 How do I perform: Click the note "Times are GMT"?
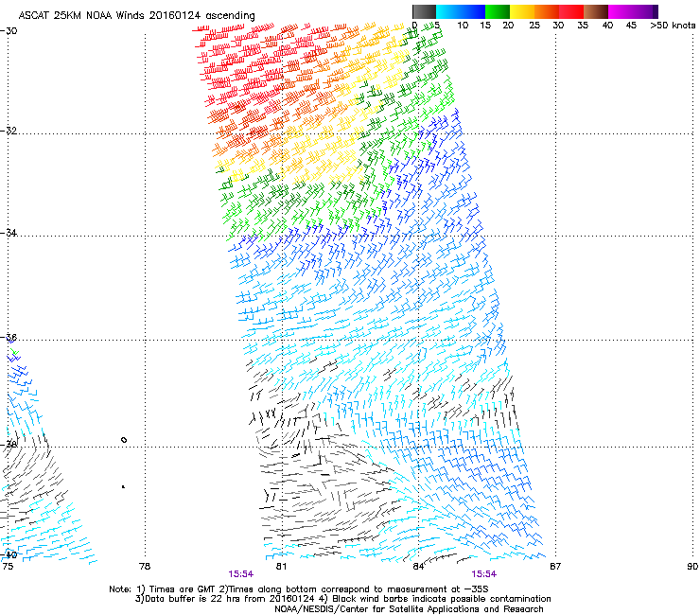tap(181, 589)
